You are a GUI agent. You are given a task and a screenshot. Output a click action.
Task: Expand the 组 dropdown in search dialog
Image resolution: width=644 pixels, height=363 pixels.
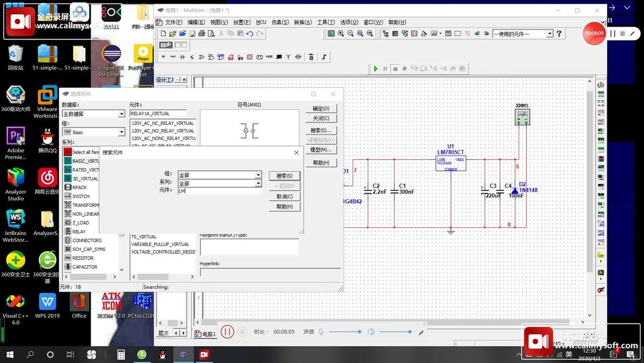[x=258, y=175]
